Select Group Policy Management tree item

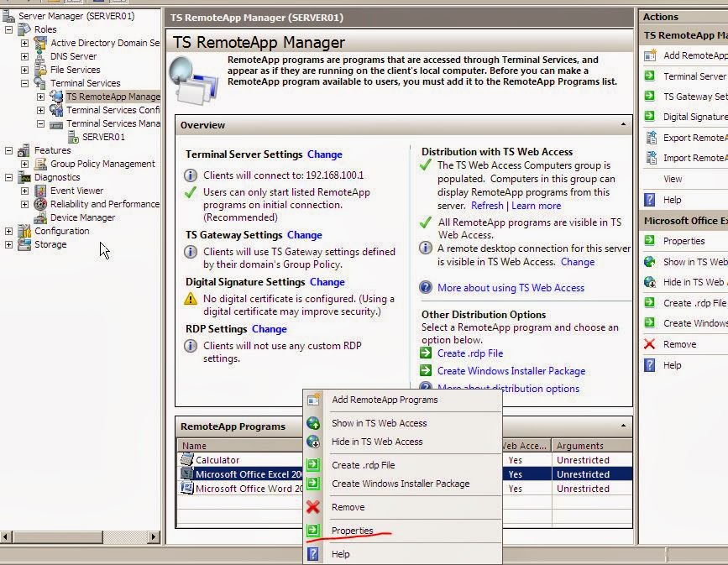coord(102,164)
